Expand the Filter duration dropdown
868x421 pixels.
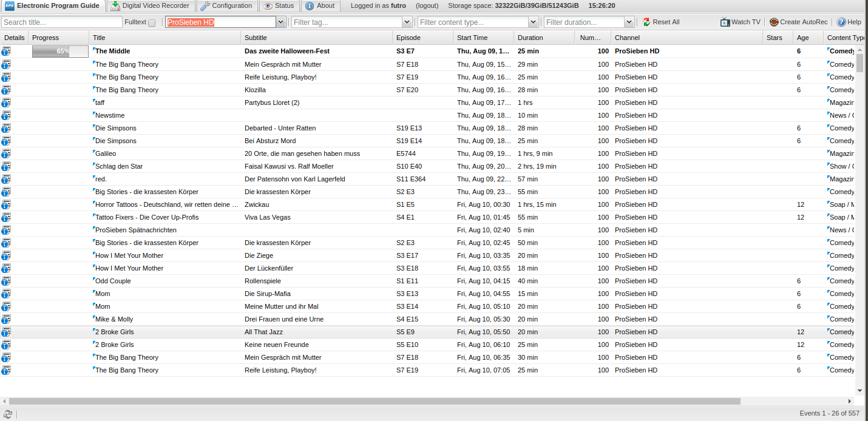pos(629,22)
